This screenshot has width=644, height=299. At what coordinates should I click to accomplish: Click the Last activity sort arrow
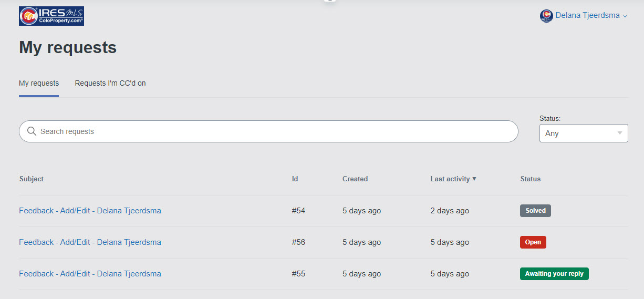point(474,179)
